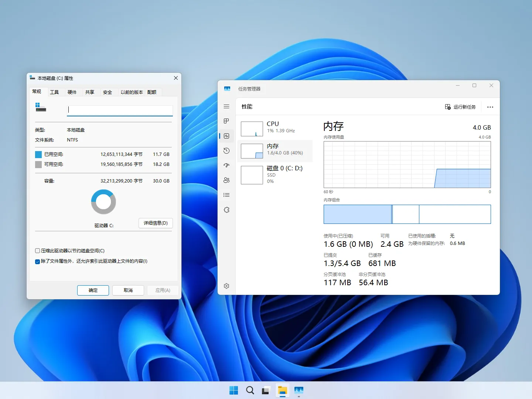
Task: Switch to the 工具 tab
Action: click(55, 92)
